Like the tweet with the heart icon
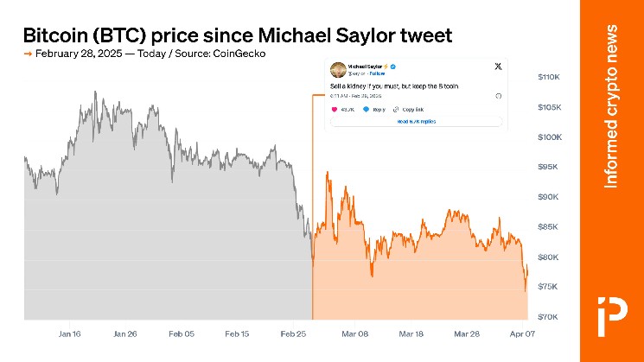The height and width of the screenshot is (362, 644). [x=335, y=110]
